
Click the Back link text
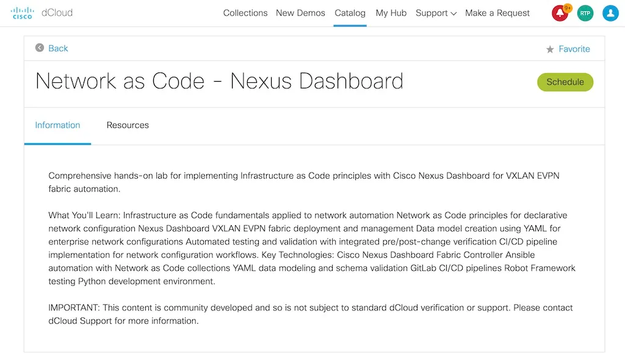click(58, 48)
